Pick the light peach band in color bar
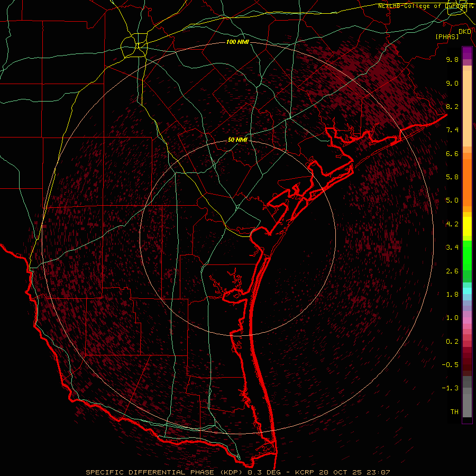 pyautogui.click(x=467, y=108)
